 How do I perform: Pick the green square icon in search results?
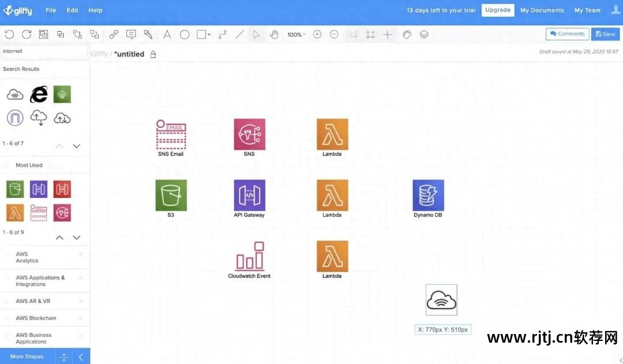[62, 95]
